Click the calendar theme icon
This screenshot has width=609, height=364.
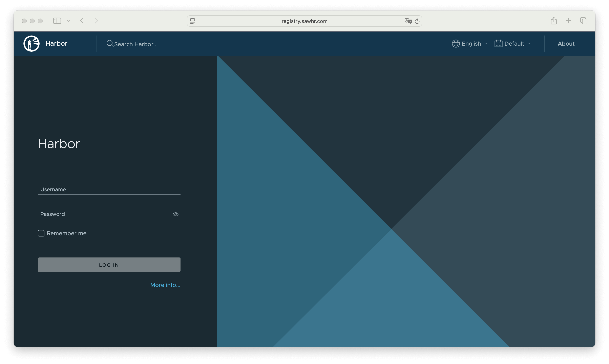[x=498, y=44]
